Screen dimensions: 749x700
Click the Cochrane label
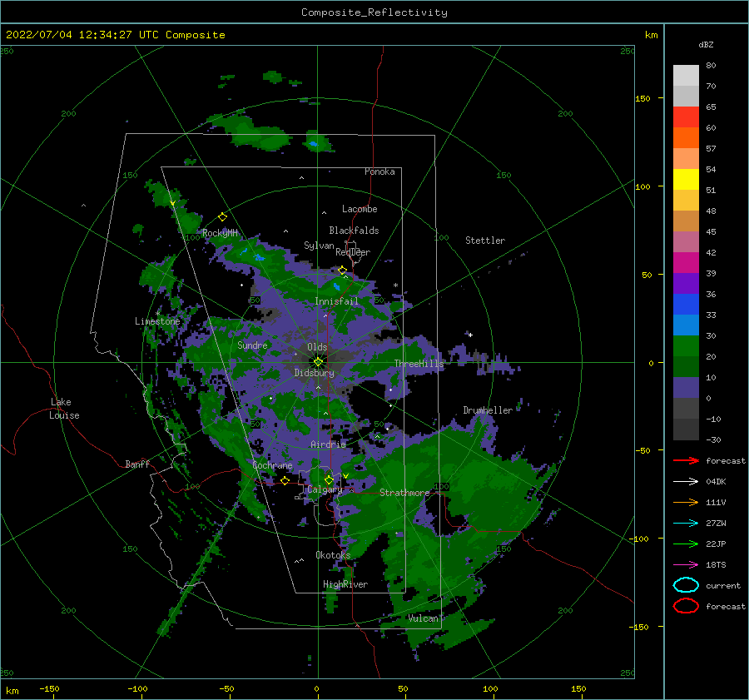tap(272, 465)
